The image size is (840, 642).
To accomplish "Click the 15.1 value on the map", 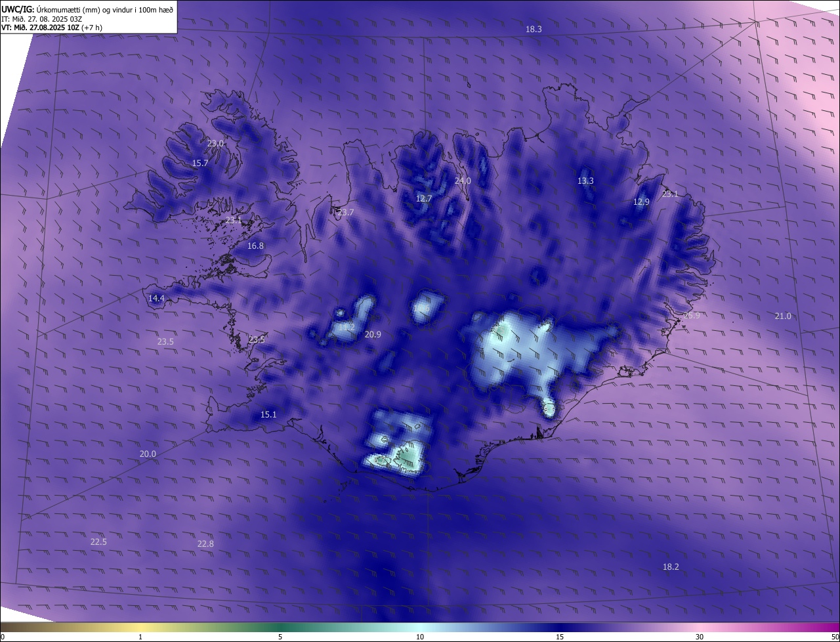I will [268, 415].
